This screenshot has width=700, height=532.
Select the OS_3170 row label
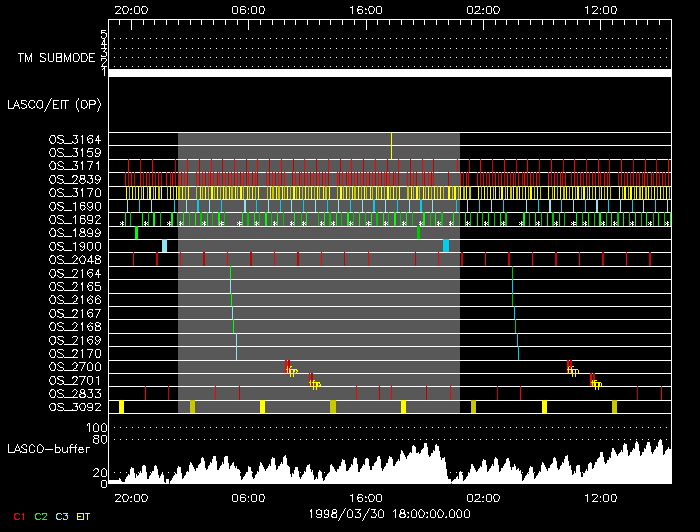pyautogui.click(x=75, y=192)
